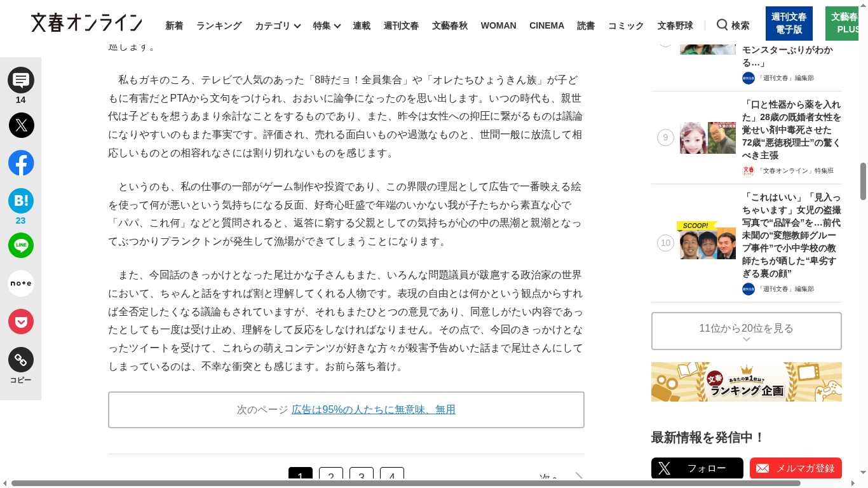Open the 週刊文春 電子版 button
This screenshot has width=868, height=488.
[x=789, y=24]
